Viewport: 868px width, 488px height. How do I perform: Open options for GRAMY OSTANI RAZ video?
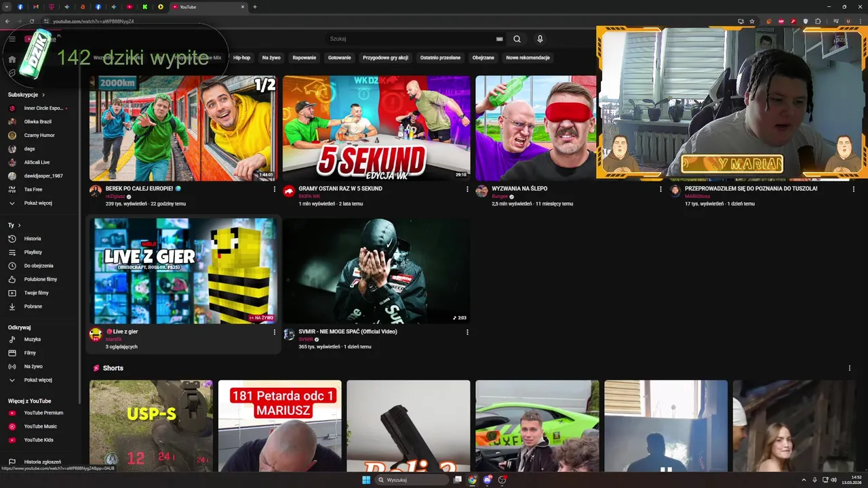pyautogui.click(x=467, y=189)
